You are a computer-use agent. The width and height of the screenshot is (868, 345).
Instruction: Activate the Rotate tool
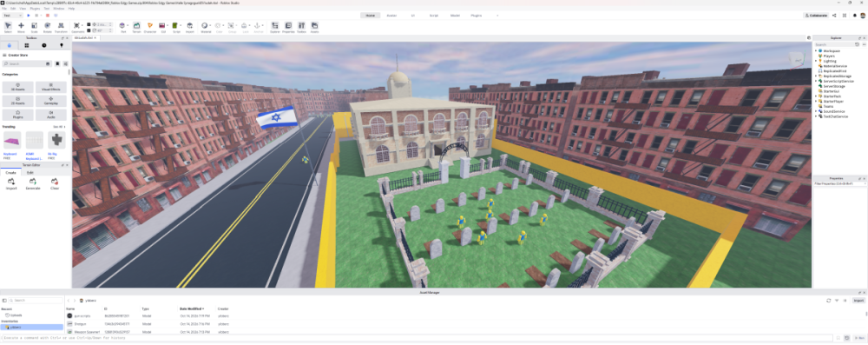tap(48, 27)
